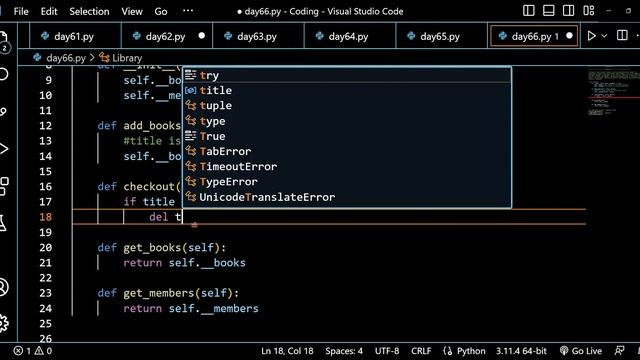Switch to the day61.py tab
Image resolution: width=640 pixels, height=360 pixels.
pyautogui.click(x=75, y=36)
